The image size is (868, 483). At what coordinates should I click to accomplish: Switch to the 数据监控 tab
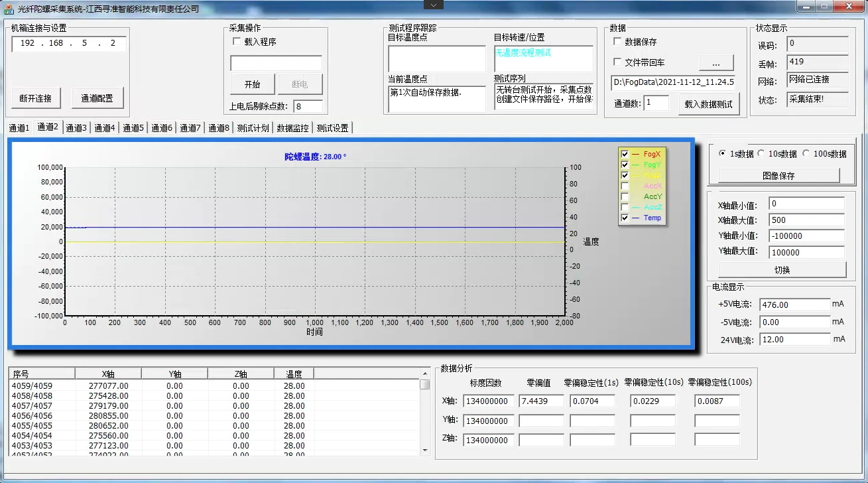(292, 128)
